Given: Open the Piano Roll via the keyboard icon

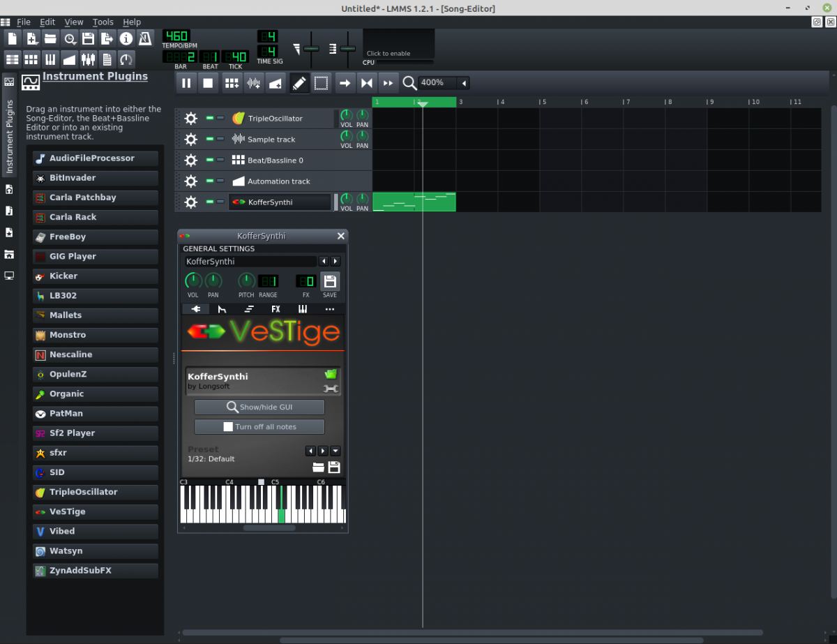Looking at the screenshot, I should click(x=50, y=59).
